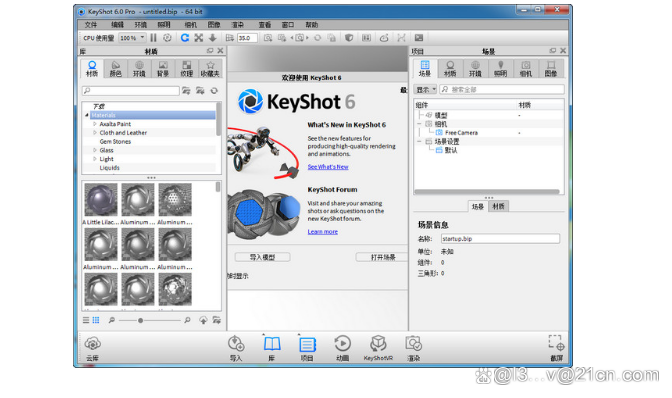Switch library thumbnails to list view
Image resolution: width=672 pixels, height=398 pixels.
86,320
